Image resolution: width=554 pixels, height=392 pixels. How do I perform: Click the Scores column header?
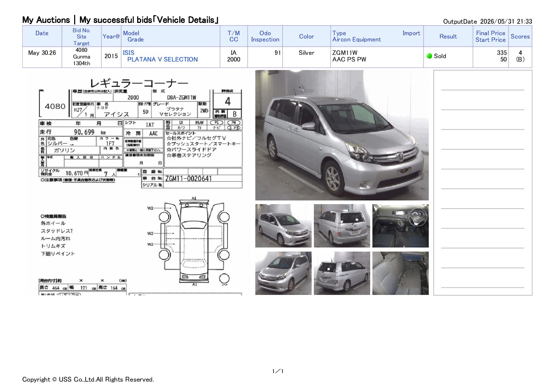[520, 36]
